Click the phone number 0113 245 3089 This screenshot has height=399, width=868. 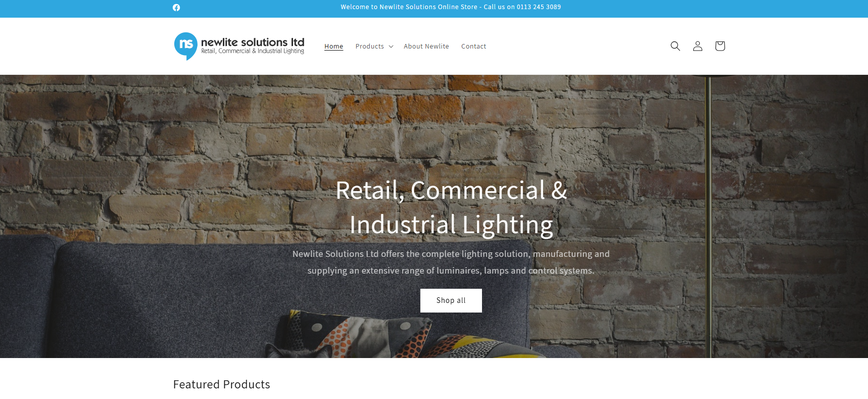click(x=539, y=7)
